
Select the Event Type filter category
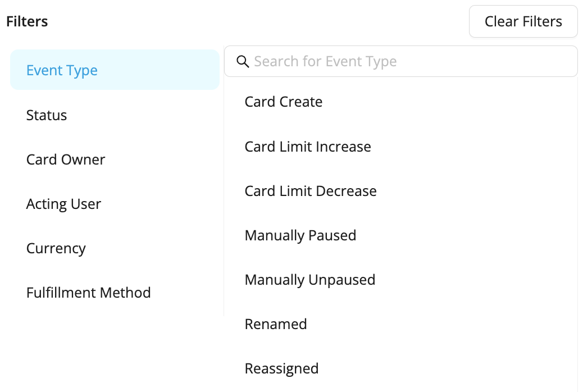pyautogui.click(x=115, y=70)
